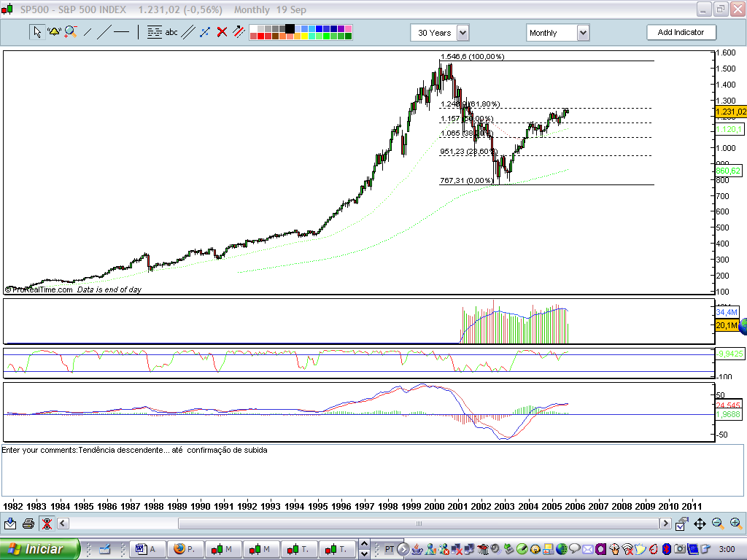
Task: Toggle the alerts off icon (crossed bell)
Action: [x=47, y=523]
